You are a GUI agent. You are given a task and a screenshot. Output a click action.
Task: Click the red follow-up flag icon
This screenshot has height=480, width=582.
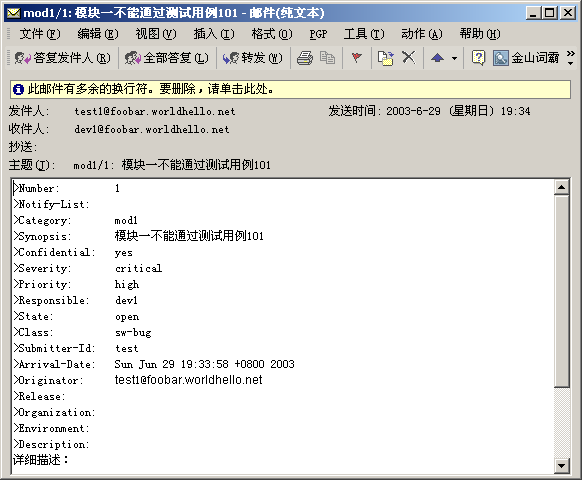click(356, 58)
